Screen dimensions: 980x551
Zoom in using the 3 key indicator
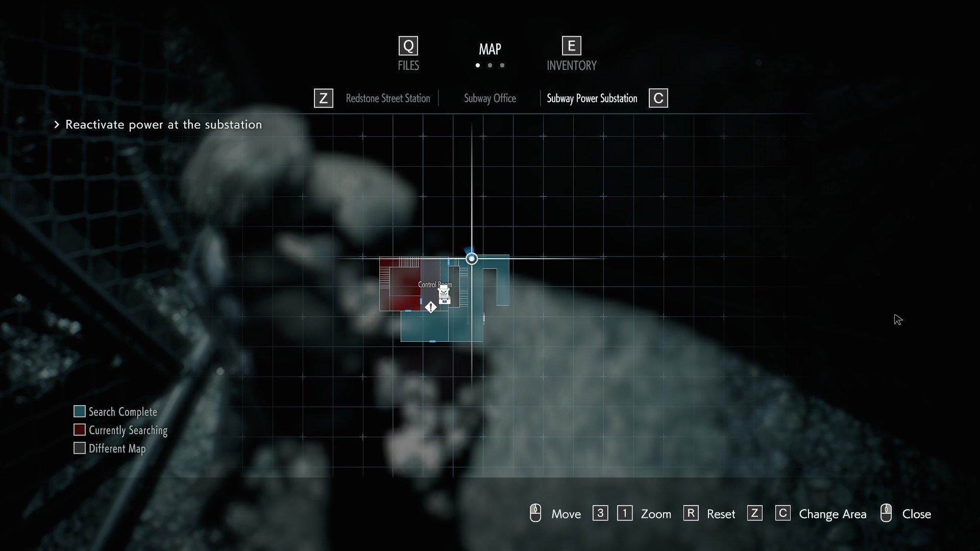600,513
